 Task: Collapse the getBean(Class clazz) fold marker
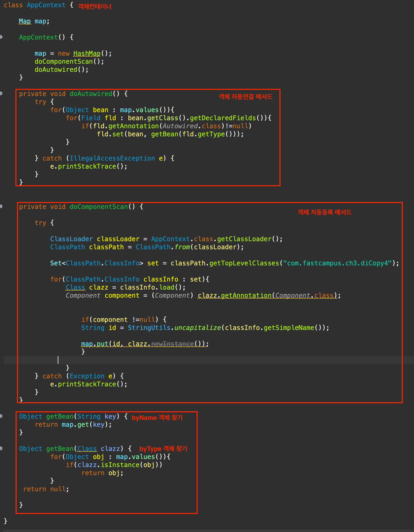[1, 448]
